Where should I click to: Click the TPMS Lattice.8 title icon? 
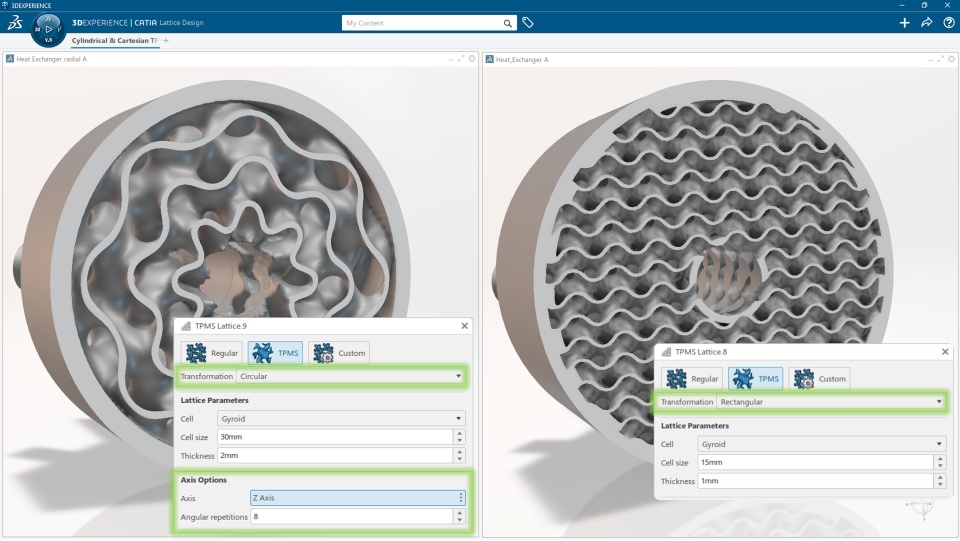point(666,352)
